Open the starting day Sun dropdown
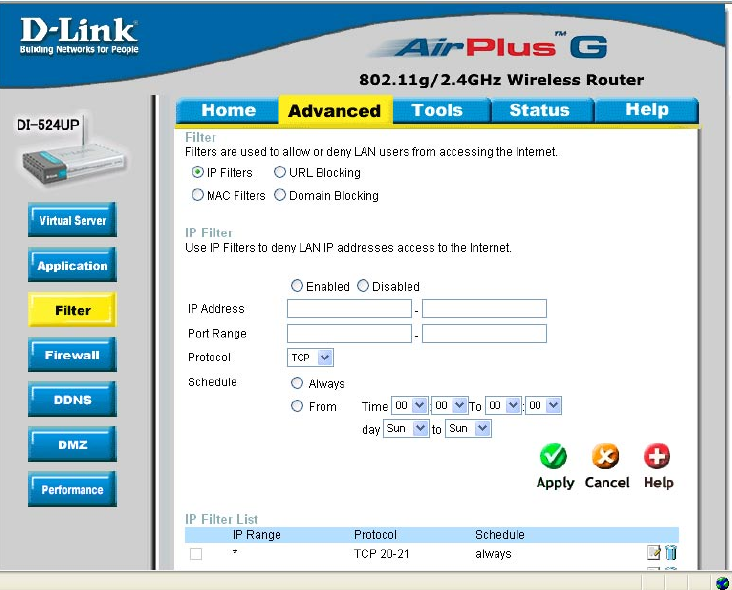This screenshot has height=590, width=732. (406, 428)
